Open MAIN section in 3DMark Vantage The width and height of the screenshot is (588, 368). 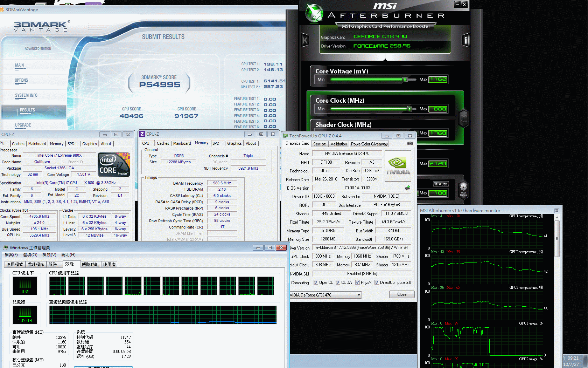[x=20, y=65]
